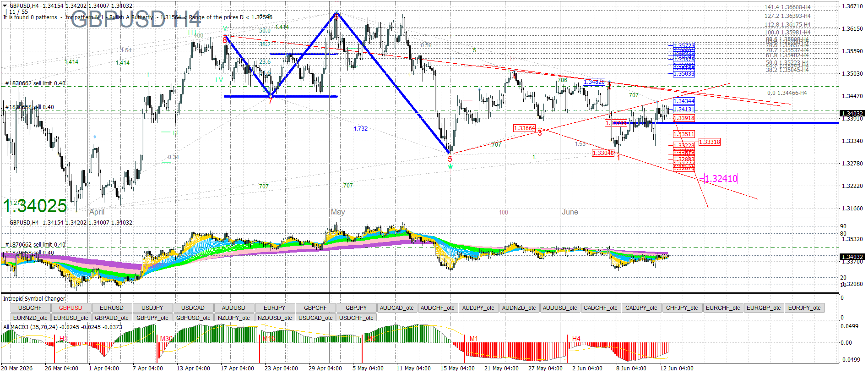Click the blue 1.34344 level label
The image size is (868, 374).
pyautogui.click(x=684, y=101)
